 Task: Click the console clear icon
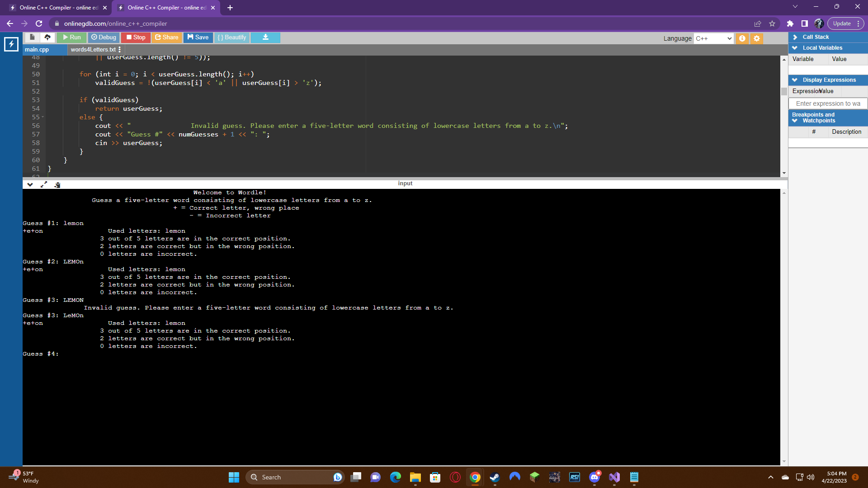point(57,184)
